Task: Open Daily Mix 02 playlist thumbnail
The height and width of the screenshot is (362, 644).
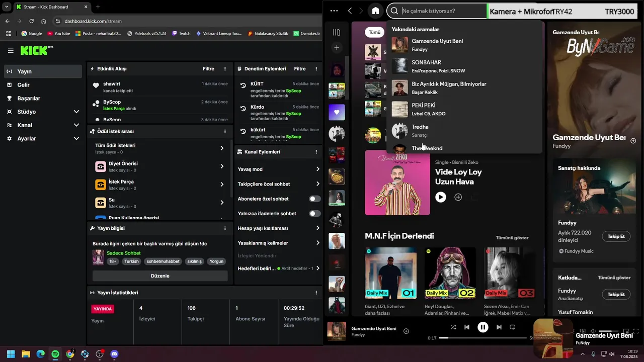Action: 450,273
